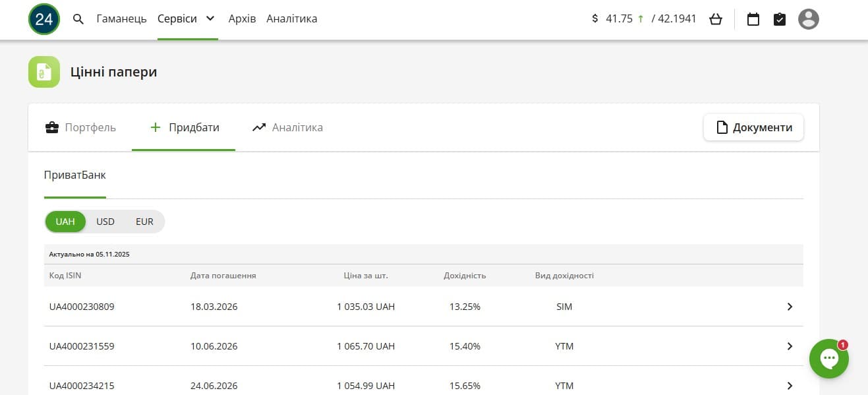Click the Код ISIN column header
The image size is (868, 395).
65,276
